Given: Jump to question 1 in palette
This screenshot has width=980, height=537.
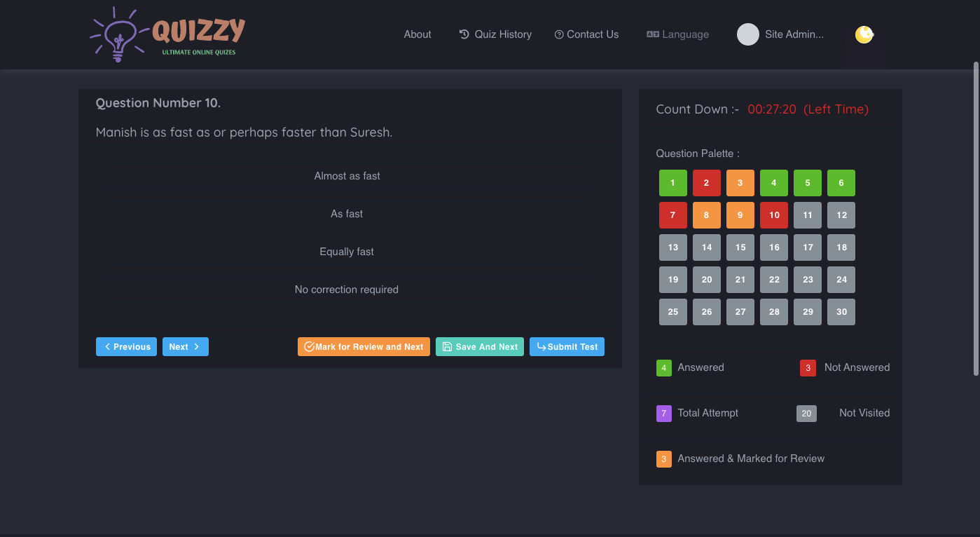Looking at the screenshot, I should [x=673, y=183].
